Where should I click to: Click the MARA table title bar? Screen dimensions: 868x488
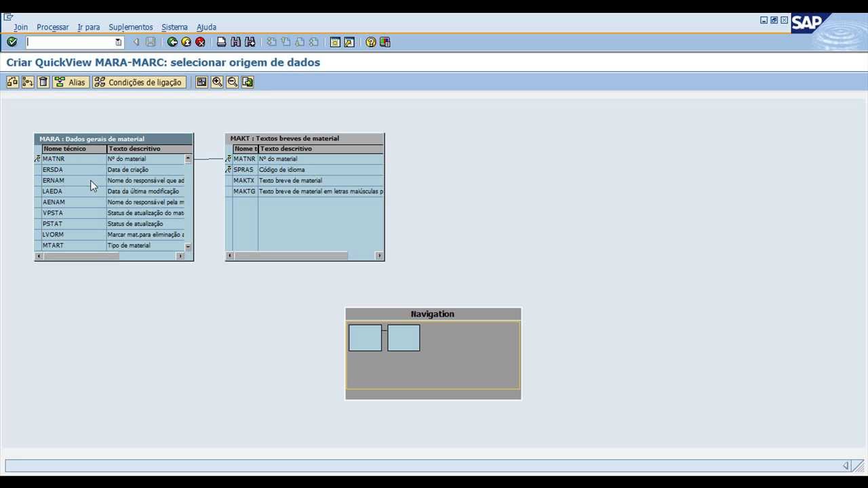tap(114, 139)
